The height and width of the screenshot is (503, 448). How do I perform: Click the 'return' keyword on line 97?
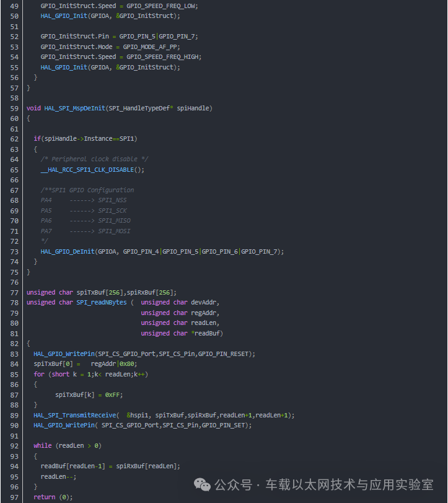point(45,497)
